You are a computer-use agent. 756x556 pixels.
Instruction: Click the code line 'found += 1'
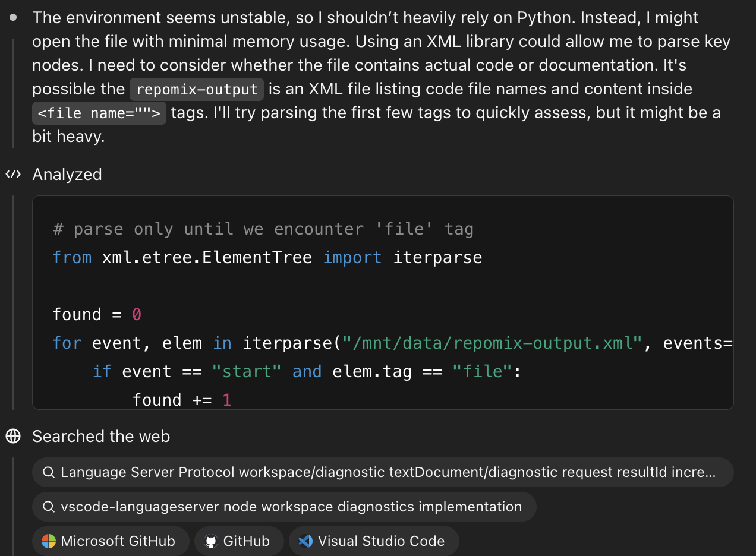(182, 400)
